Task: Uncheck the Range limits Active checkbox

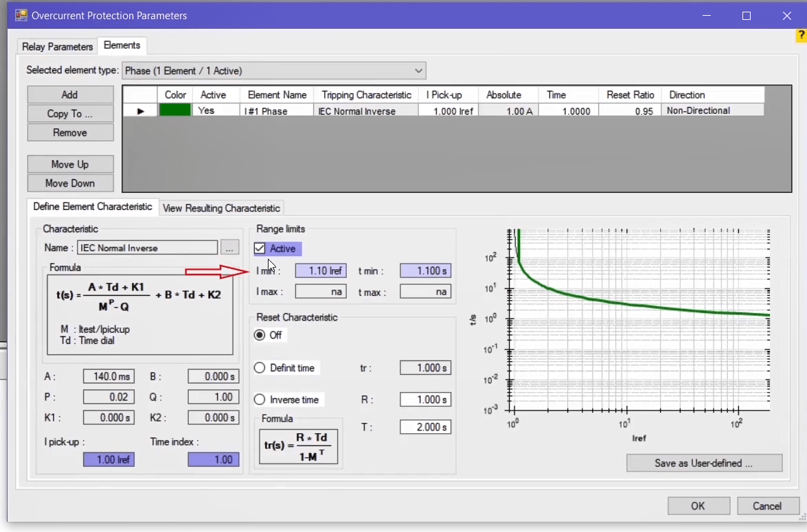Action: (260, 248)
